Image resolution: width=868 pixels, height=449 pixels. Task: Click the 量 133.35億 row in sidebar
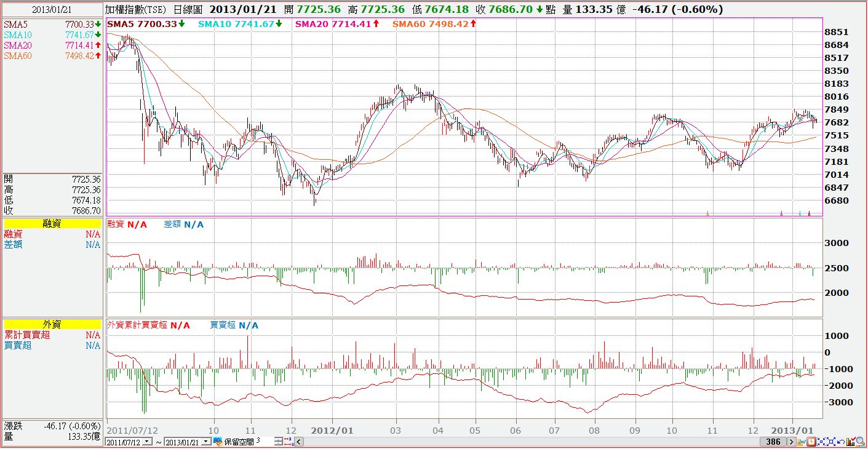[52, 436]
